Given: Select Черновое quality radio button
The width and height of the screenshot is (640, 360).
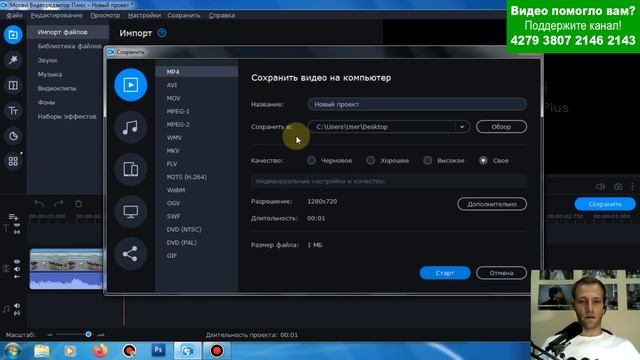Looking at the screenshot, I should (x=311, y=160).
